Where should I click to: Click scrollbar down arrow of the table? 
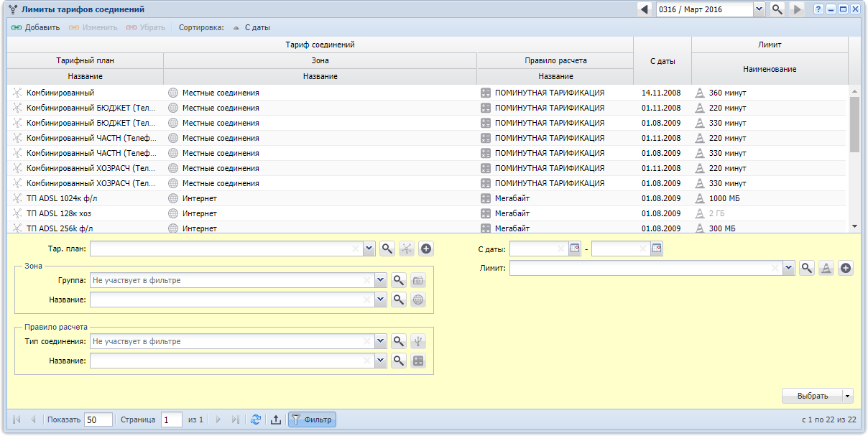[854, 226]
